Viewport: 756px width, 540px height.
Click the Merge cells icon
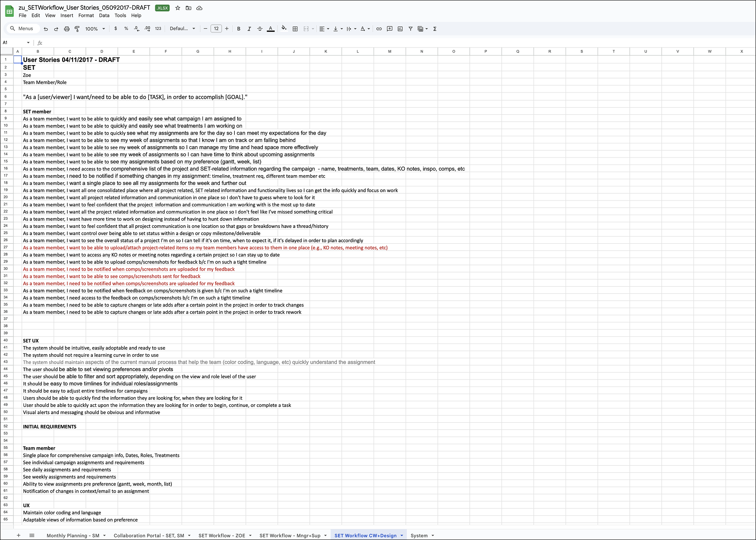pyautogui.click(x=306, y=29)
